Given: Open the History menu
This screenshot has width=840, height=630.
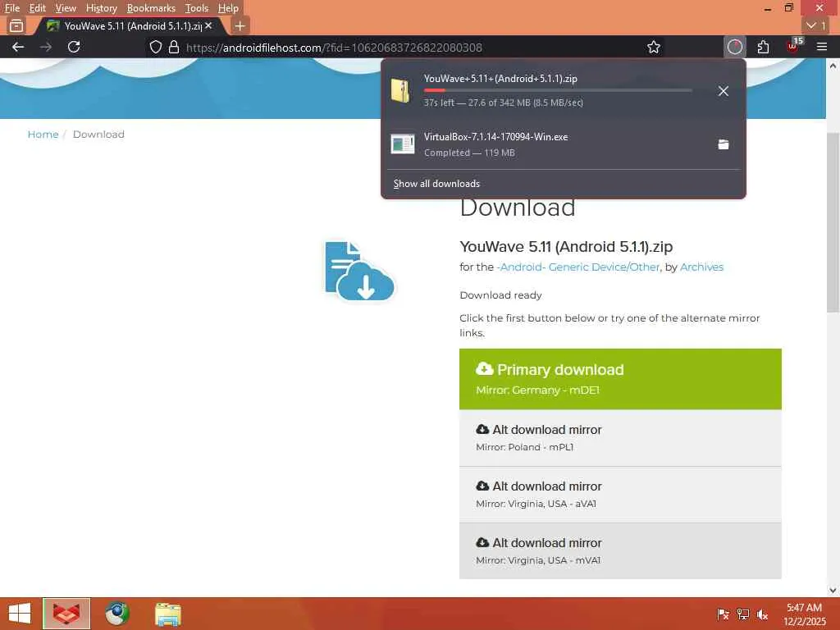Looking at the screenshot, I should click(101, 8).
